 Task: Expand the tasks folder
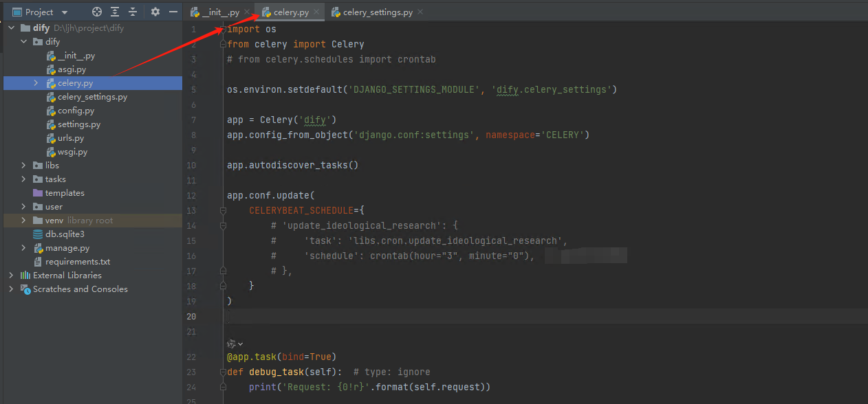23,179
